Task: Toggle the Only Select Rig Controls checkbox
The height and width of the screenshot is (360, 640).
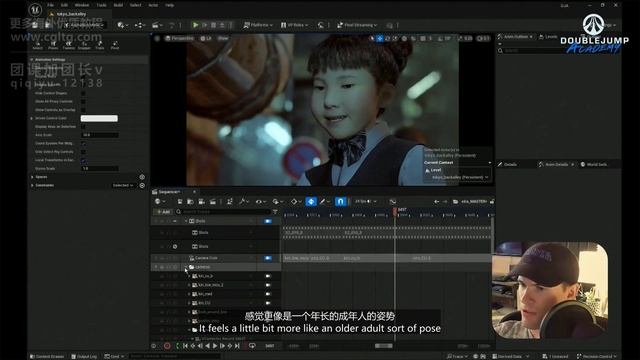Action: tap(83, 152)
